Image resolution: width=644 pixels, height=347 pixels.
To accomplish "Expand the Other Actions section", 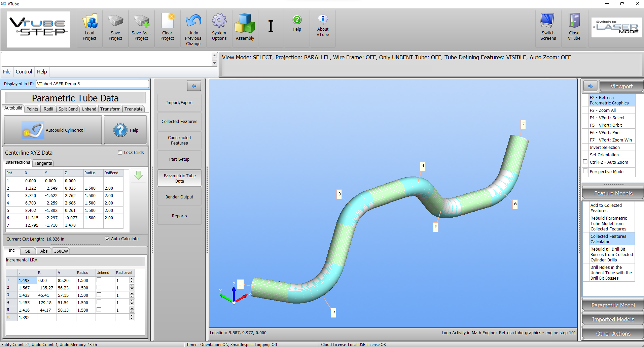I will pyautogui.click(x=613, y=334).
